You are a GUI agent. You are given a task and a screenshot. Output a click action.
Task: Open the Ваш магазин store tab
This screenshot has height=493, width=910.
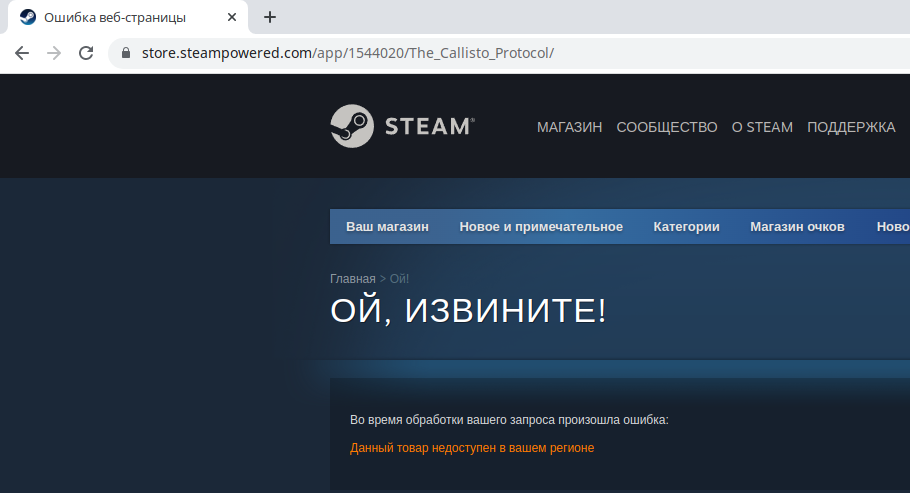[387, 226]
